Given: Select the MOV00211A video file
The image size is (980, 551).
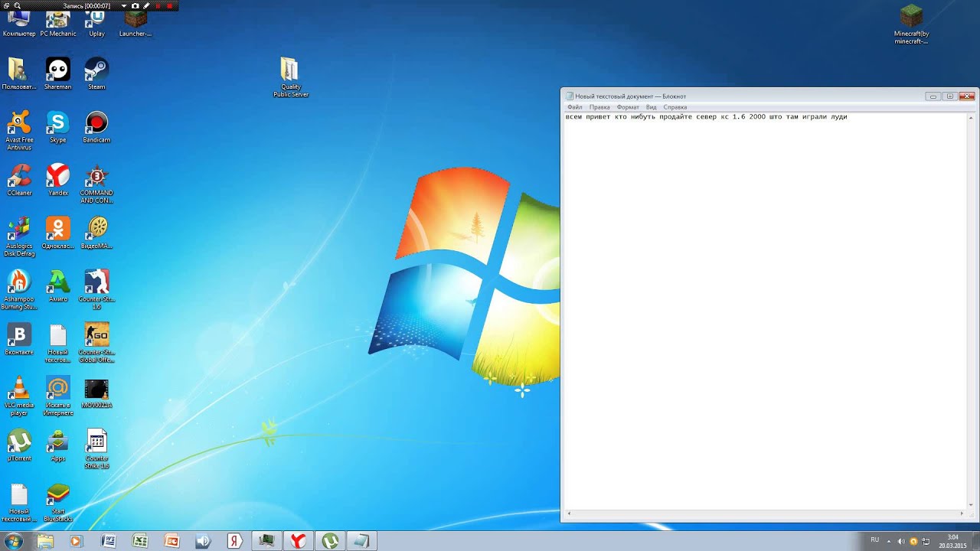Looking at the screenshot, I should [x=96, y=392].
